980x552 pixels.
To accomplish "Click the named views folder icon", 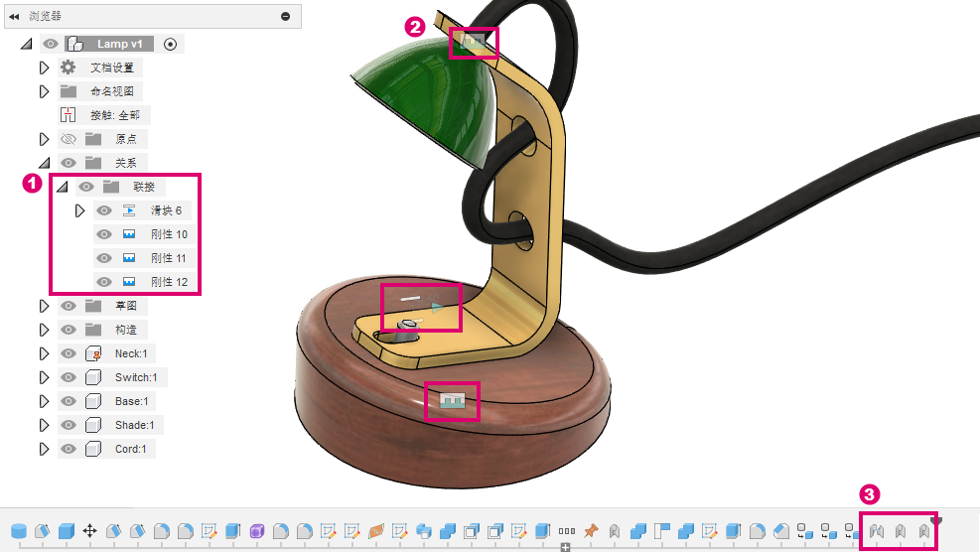I will (x=69, y=91).
